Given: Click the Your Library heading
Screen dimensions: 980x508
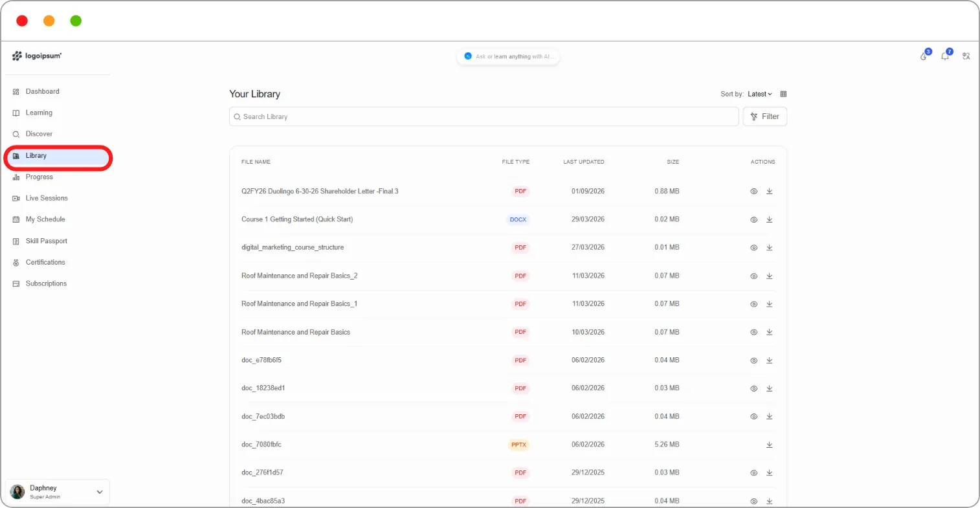Looking at the screenshot, I should (x=255, y=94).
